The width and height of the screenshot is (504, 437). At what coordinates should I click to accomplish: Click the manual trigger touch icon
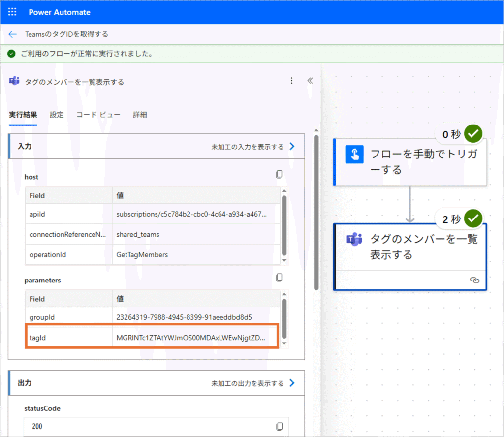point(354,154)
